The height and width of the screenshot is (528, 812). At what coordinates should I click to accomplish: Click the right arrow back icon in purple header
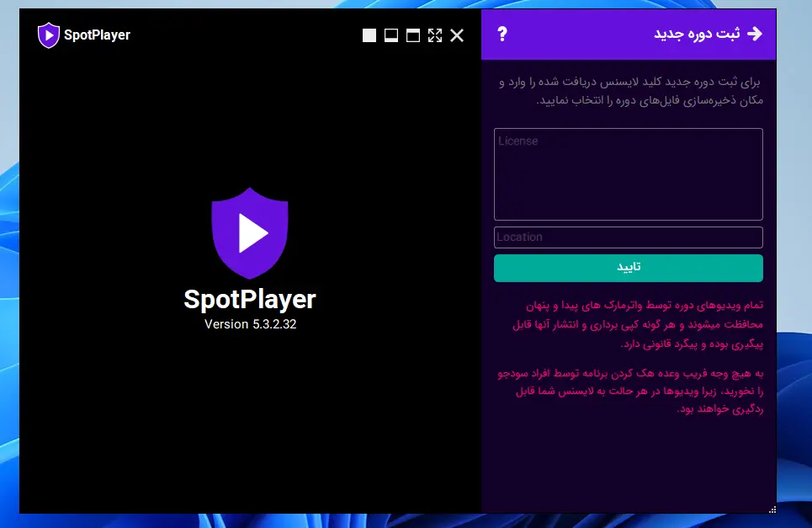(x=755, y=34)
